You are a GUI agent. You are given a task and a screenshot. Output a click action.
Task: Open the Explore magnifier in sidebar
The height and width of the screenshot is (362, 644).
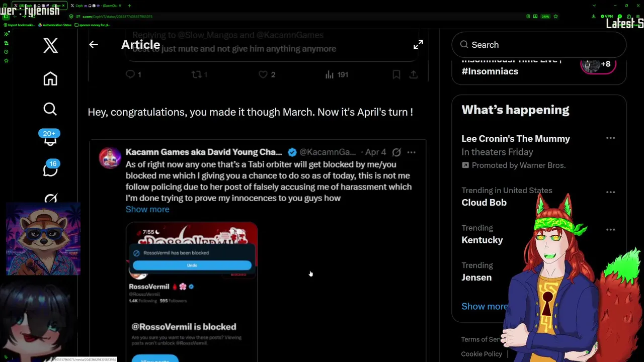(50, 109)
